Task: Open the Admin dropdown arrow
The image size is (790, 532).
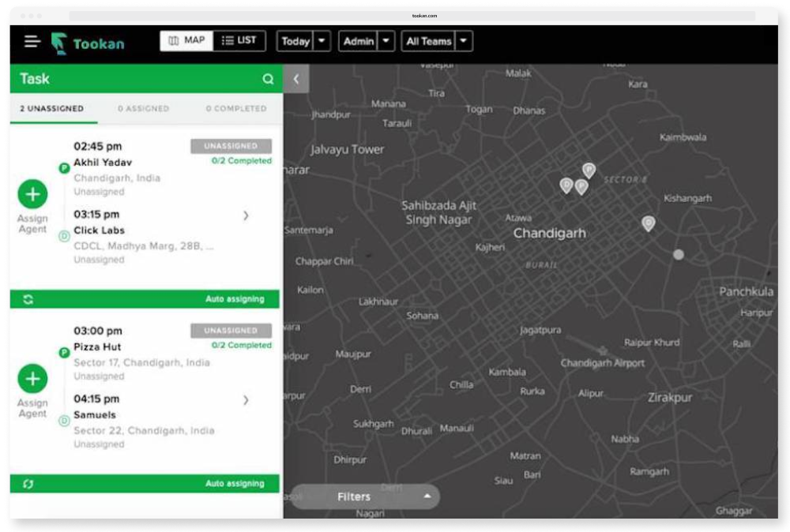Action: (386, 41)
